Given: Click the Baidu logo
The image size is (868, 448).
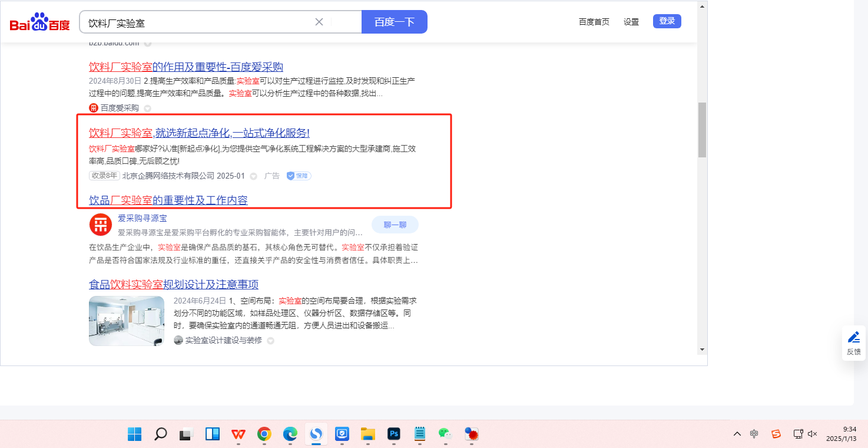Looking at the screenshot, I should (x=39, y=22).
